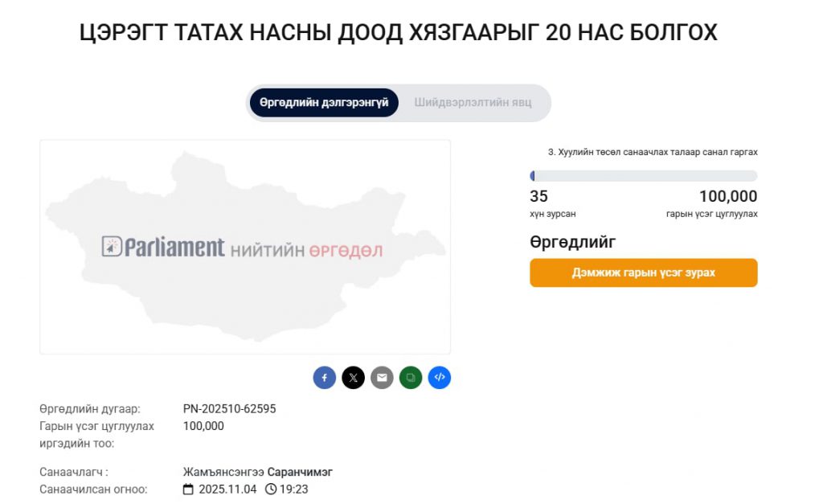This screenshot has width=823, height=504.
Task: Share the petition by email
Action: pos(382,378)
